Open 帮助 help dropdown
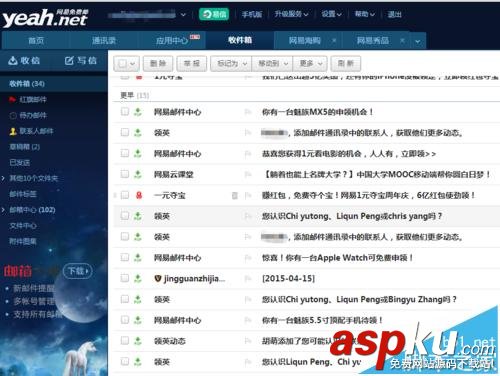Screen dimensions: 500x376 pyautogui.click(x=364, y=14)
